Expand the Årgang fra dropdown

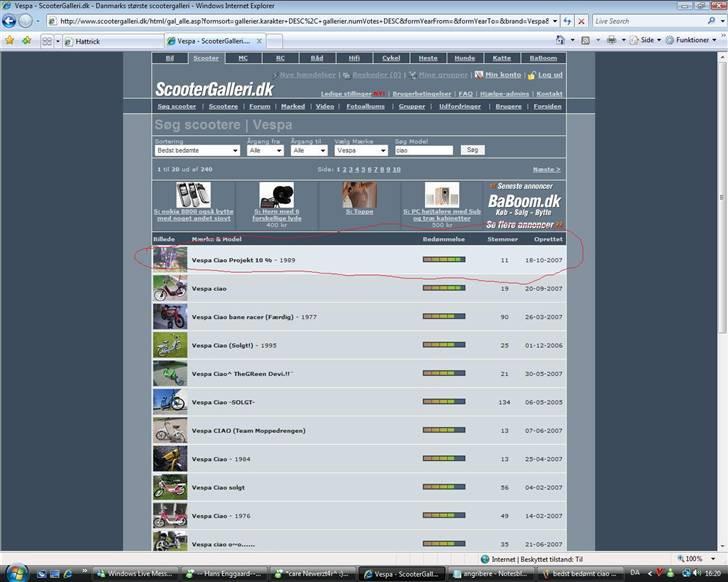[x=265, y=150]
